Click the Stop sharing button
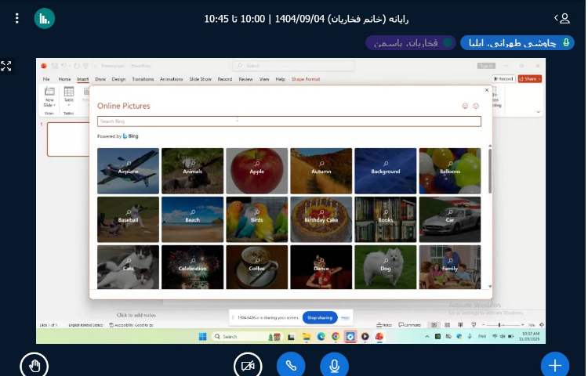 (320, 317)
